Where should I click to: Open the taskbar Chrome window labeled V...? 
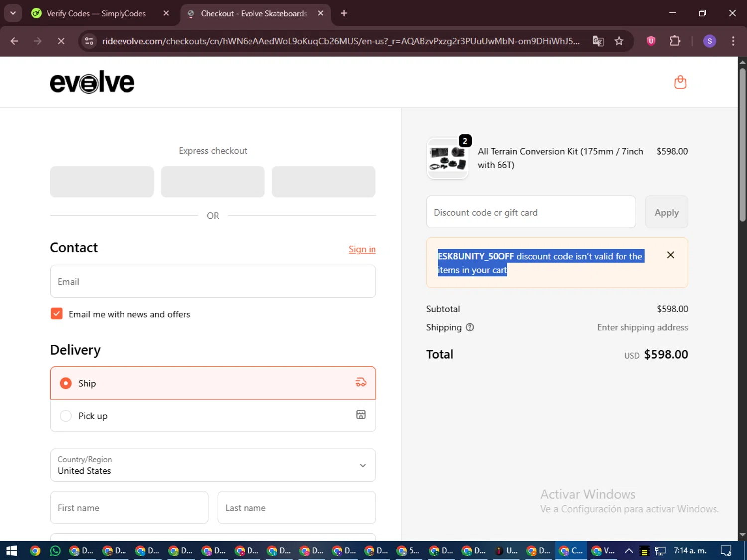coord(603,551)
